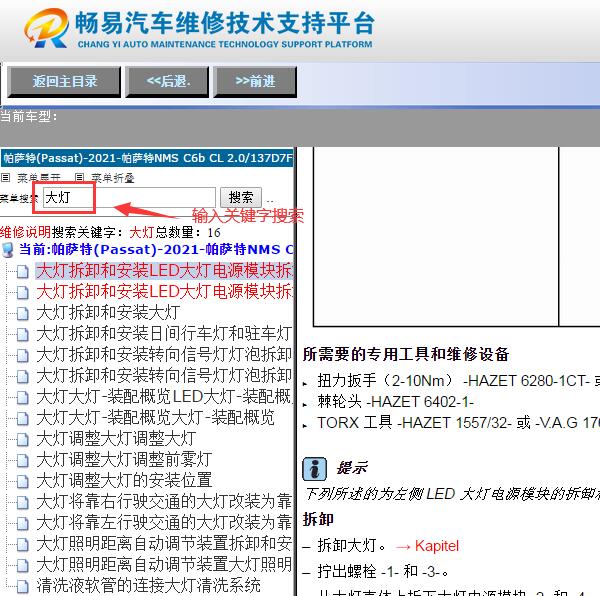The width and height of the screenshot is (600, 596).
Task: Open 大灯拆卸和安装大灯
Action: point(108,313)
